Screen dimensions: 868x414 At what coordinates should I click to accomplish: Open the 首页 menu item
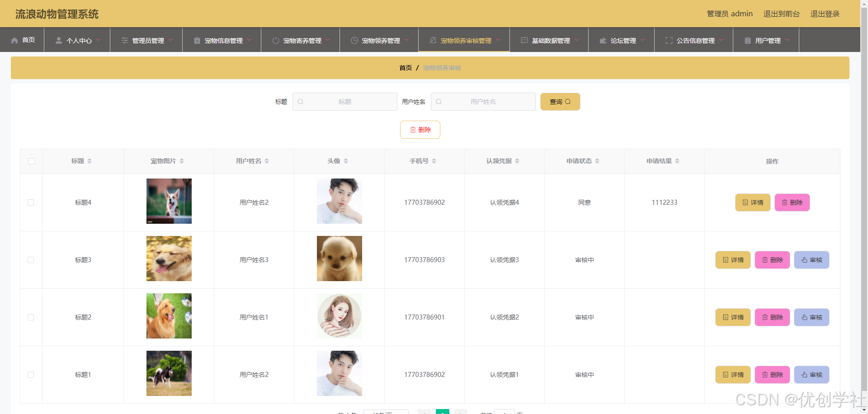point(22,40)
